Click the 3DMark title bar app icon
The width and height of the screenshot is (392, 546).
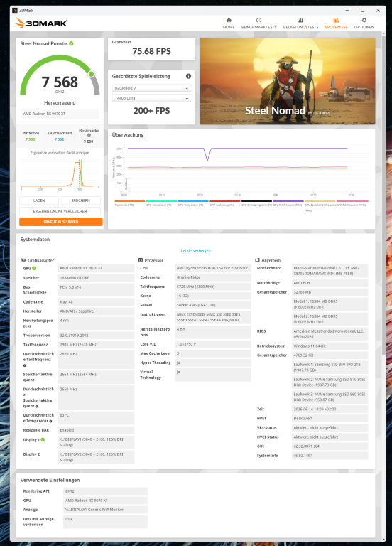point(15,11)
